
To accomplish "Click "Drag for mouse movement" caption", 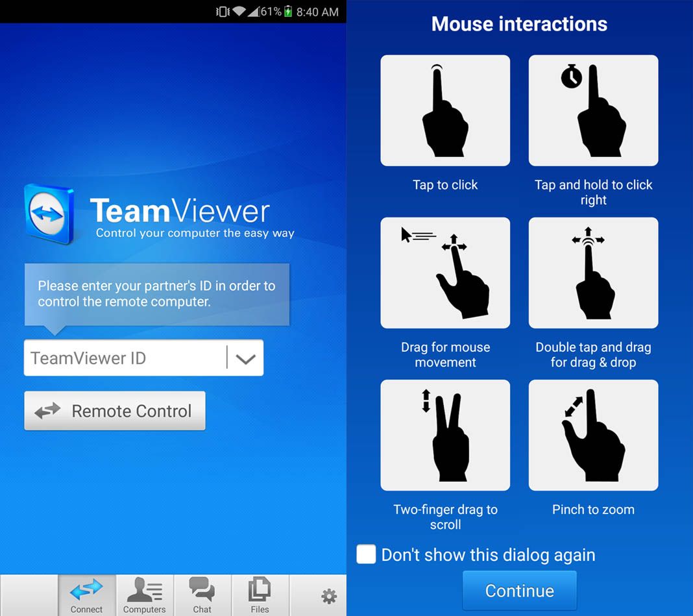I will [x=446, y=354].
